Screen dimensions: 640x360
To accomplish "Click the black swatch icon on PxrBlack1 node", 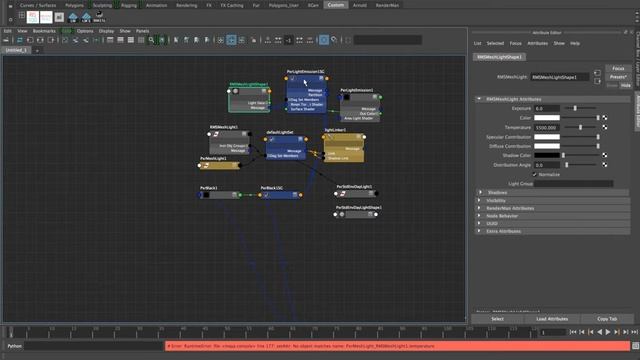I will point(206,195).
